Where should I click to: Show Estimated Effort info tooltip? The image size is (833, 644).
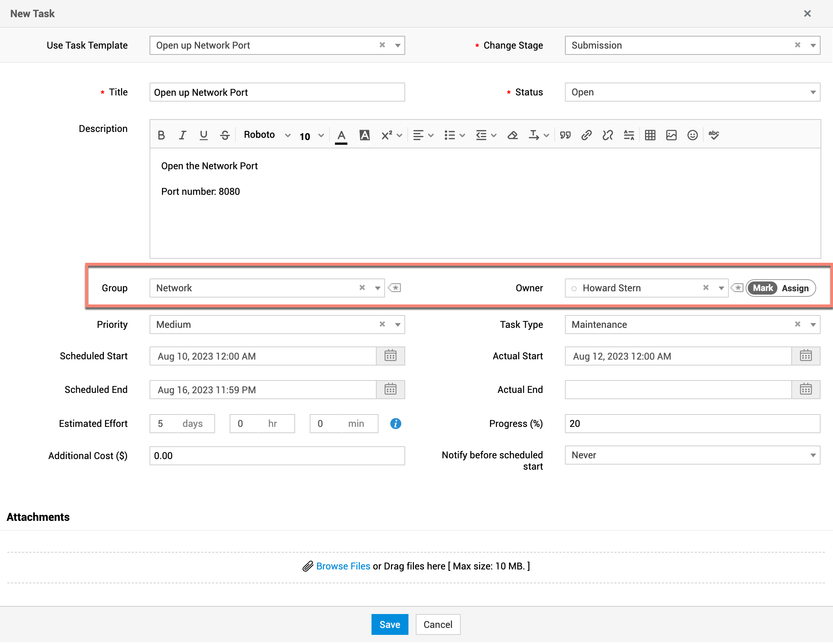396,424
